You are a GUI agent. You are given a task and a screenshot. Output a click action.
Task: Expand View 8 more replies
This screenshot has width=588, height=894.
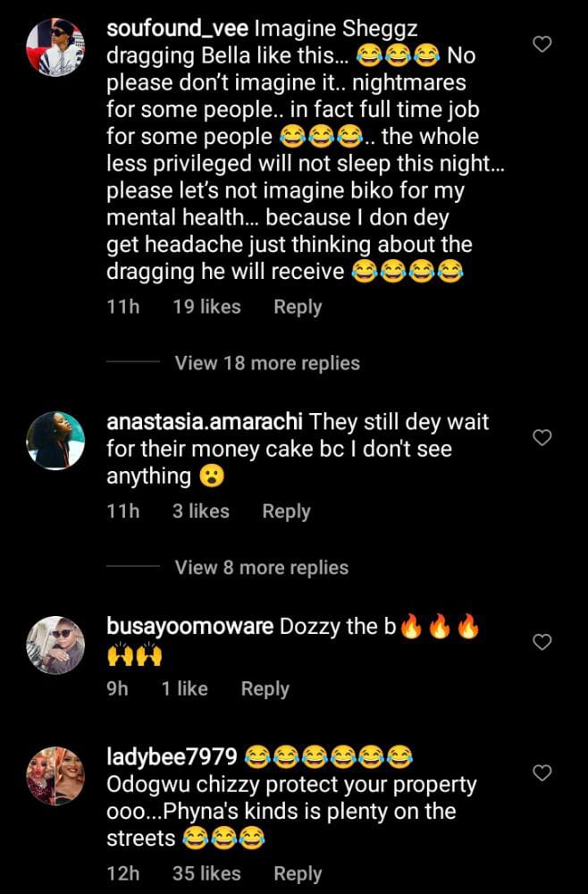coord(262,568)
